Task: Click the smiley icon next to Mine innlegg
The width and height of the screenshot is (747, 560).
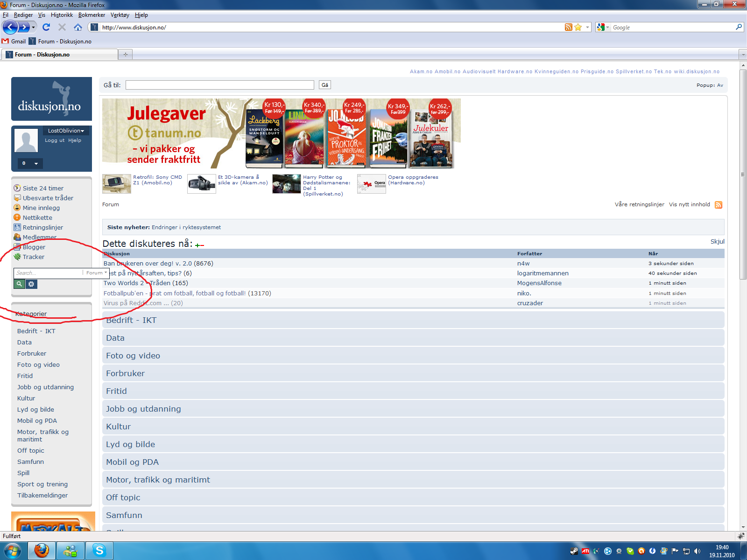Action: (x=17, y=208)
